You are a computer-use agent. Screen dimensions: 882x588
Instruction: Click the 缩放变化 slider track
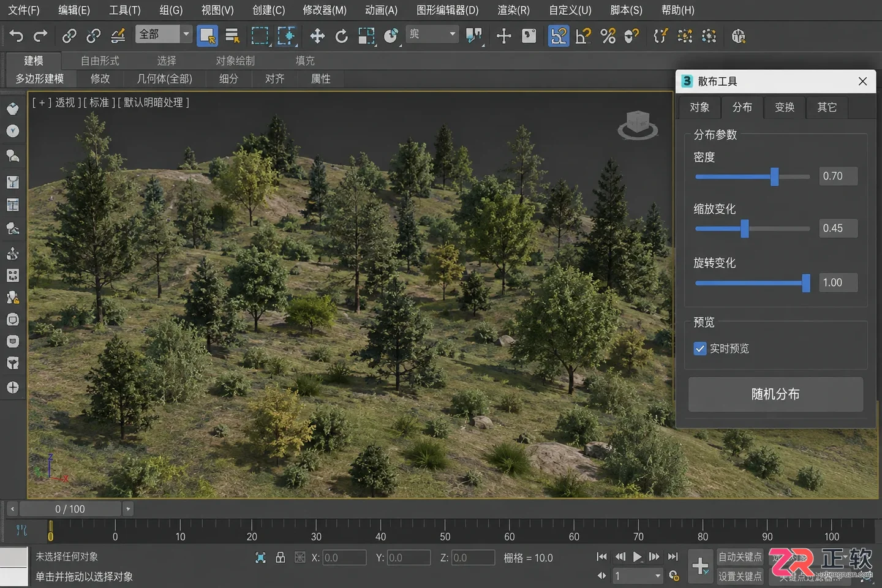[753, 228]
